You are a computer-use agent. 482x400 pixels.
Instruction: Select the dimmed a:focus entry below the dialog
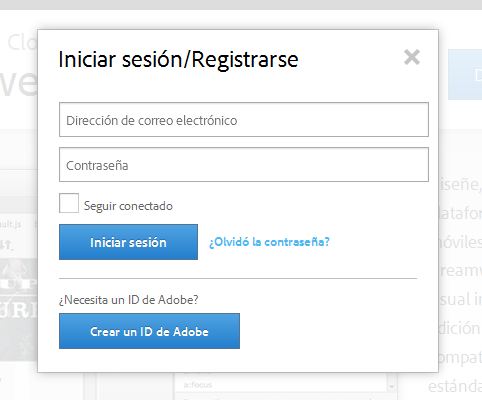coord(198,385)
